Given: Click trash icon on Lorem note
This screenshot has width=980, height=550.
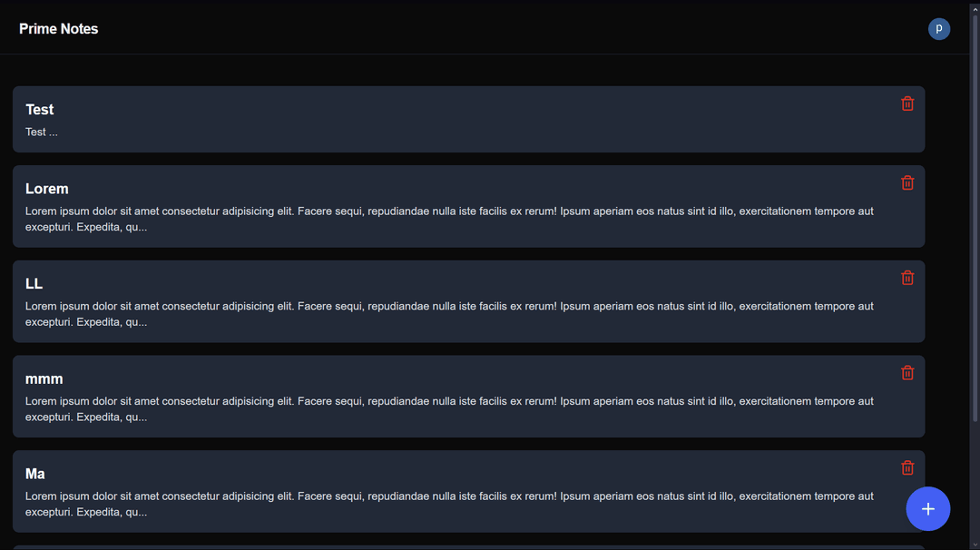Looking at the screenshot, I should point(907,182).
